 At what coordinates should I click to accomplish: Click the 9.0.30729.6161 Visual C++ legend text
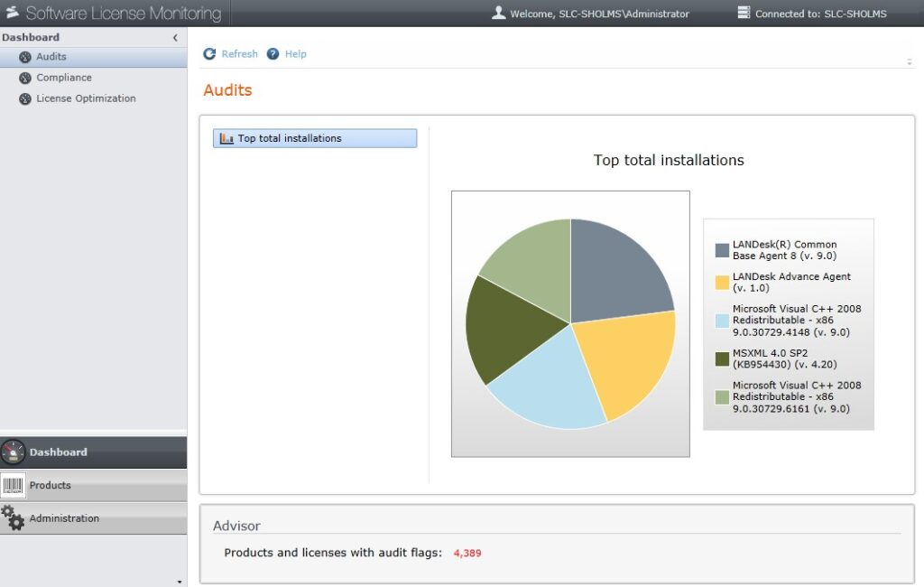pos(797,397)
